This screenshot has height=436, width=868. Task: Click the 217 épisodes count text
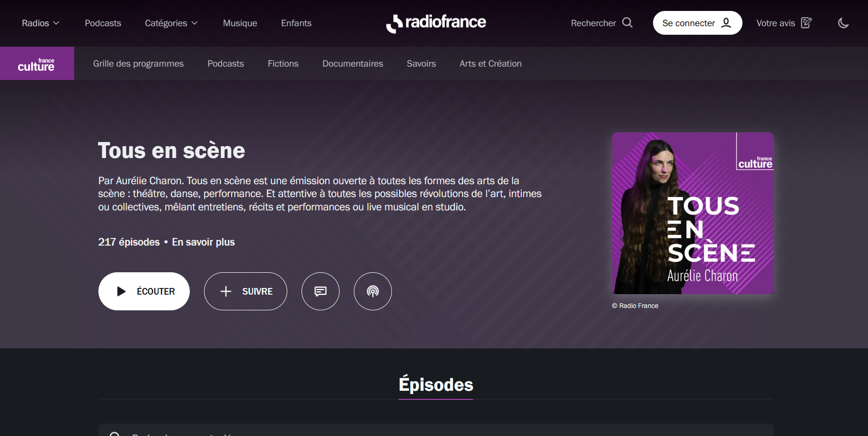[129, 242]
